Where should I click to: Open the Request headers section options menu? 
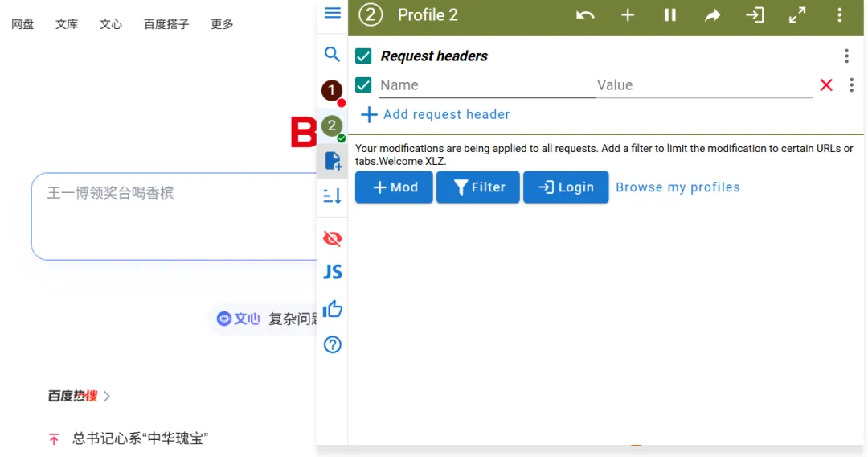click(x=846, y=56)
